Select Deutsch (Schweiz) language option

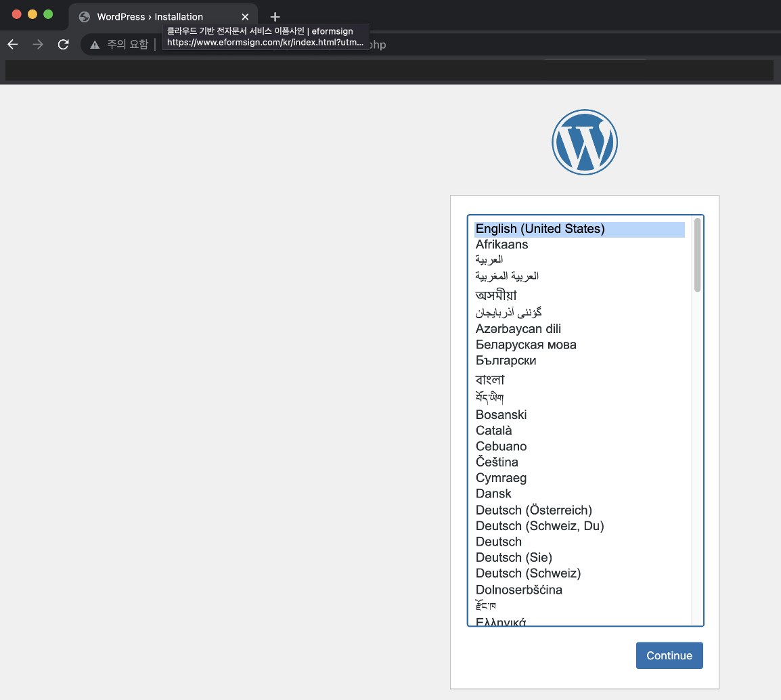tap(580, 573)
